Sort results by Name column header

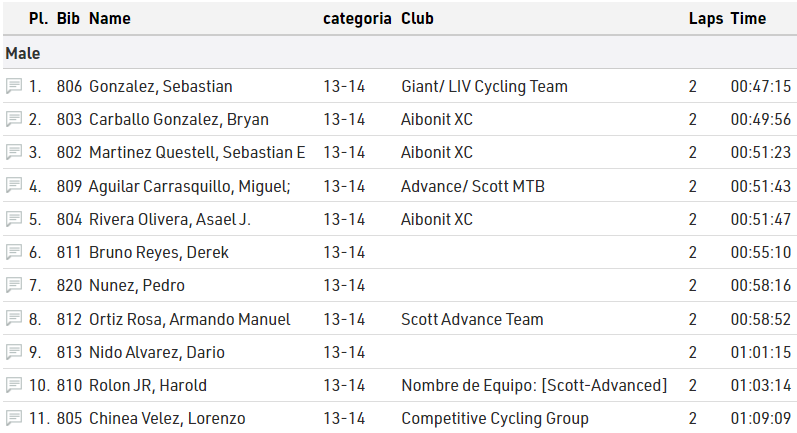pyautogui.click(x=110, y=18)
